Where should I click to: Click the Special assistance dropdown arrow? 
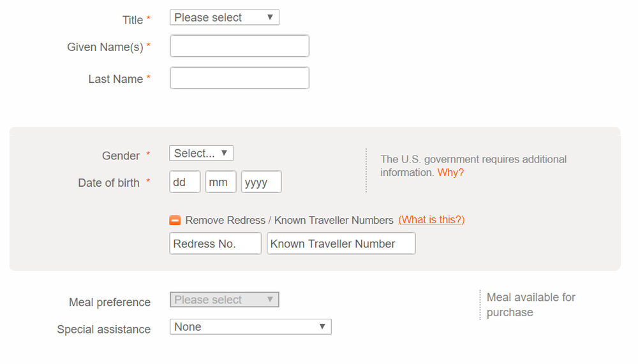pyautogui.click(x=322, y=327)
